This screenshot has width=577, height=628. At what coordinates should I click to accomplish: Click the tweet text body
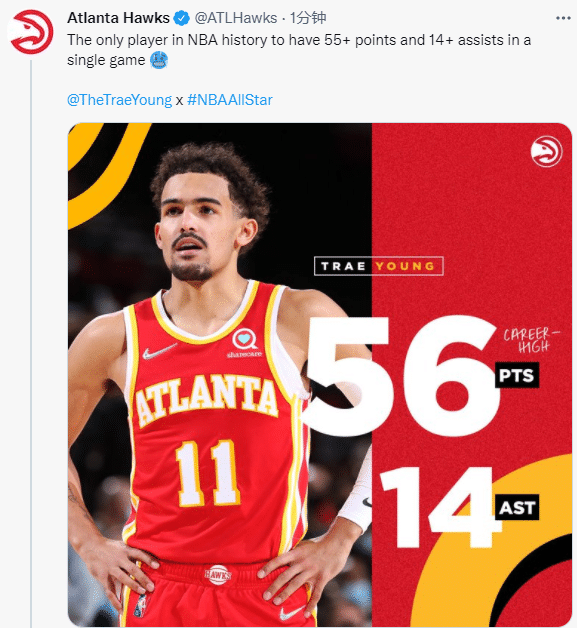[299, 50]
